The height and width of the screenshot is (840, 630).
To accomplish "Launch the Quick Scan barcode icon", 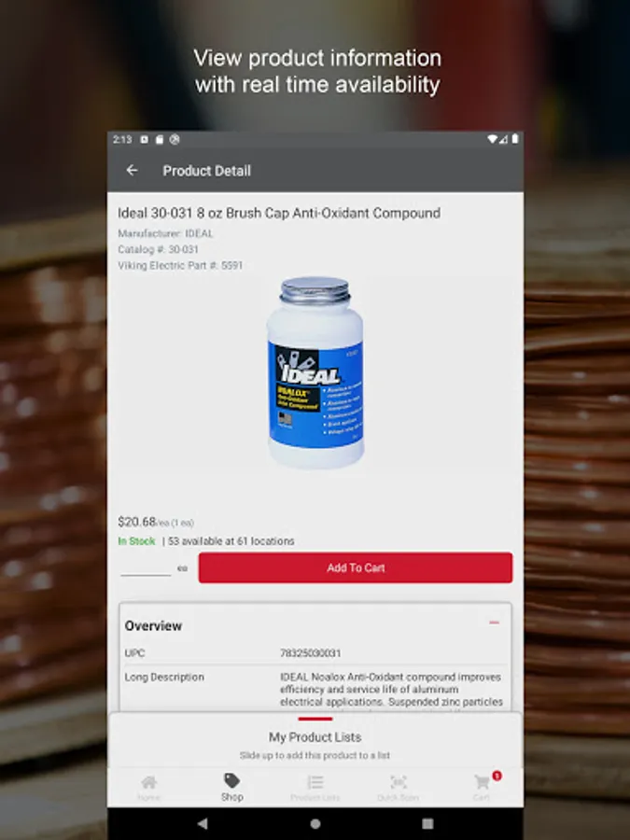I will pyautogui.click(x=398, y=782).
